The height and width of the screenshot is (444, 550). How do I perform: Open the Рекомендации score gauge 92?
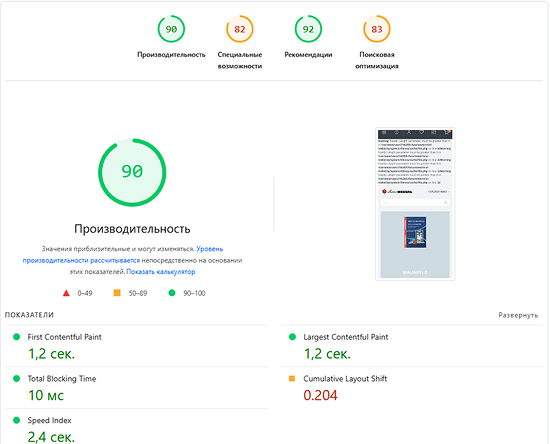pos(308,29)
